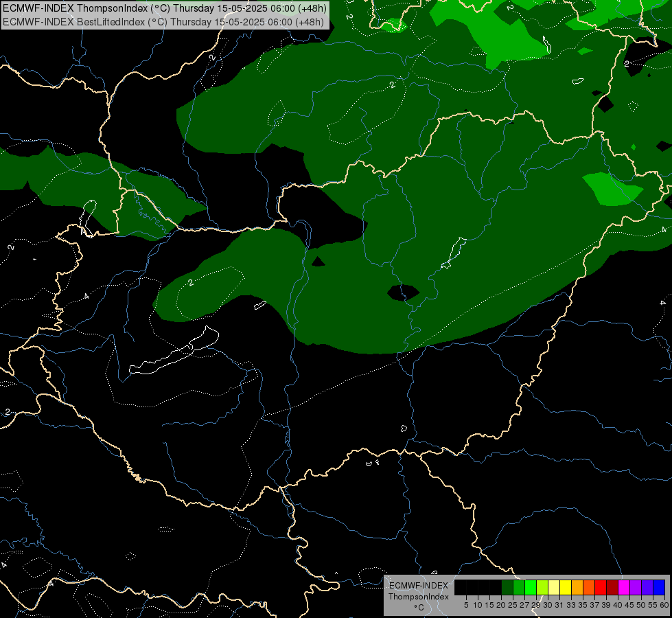
Task: Click the legend tick label 15
Action: (490, 605)
